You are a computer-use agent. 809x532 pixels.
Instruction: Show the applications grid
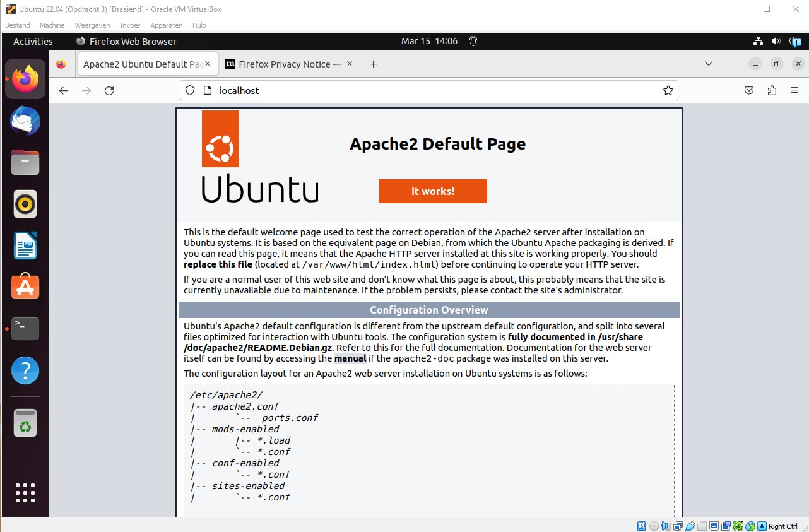[x=25, y=493]
